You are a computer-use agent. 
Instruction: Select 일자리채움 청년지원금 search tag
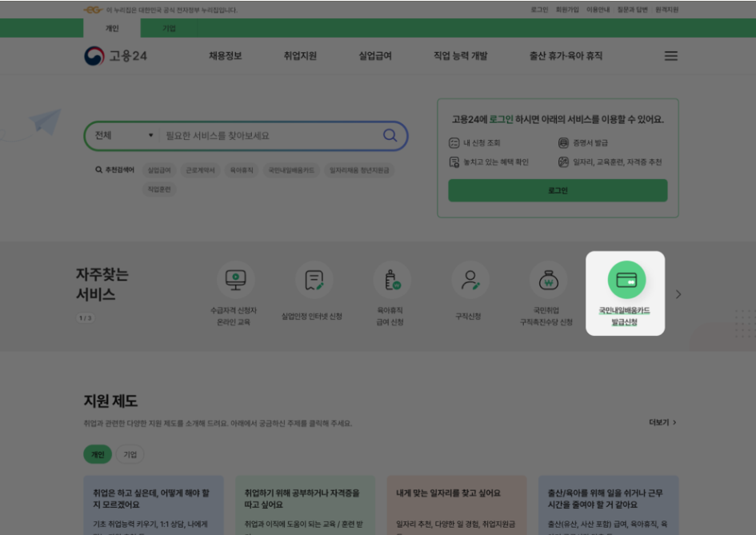click(359, 170)
